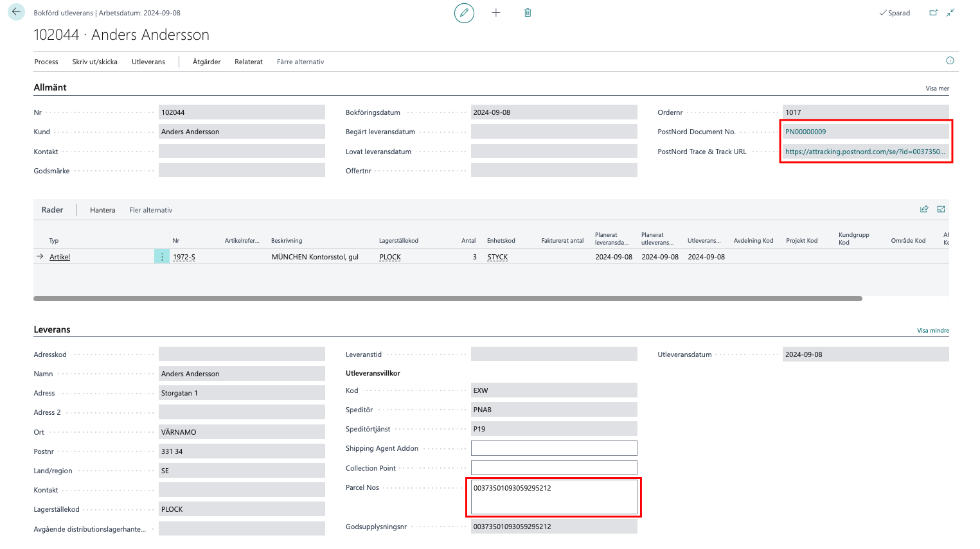Viewport: 980px width, 549px height.
Task: Click the edit pencil icon
Action: (x=464, y=13)
